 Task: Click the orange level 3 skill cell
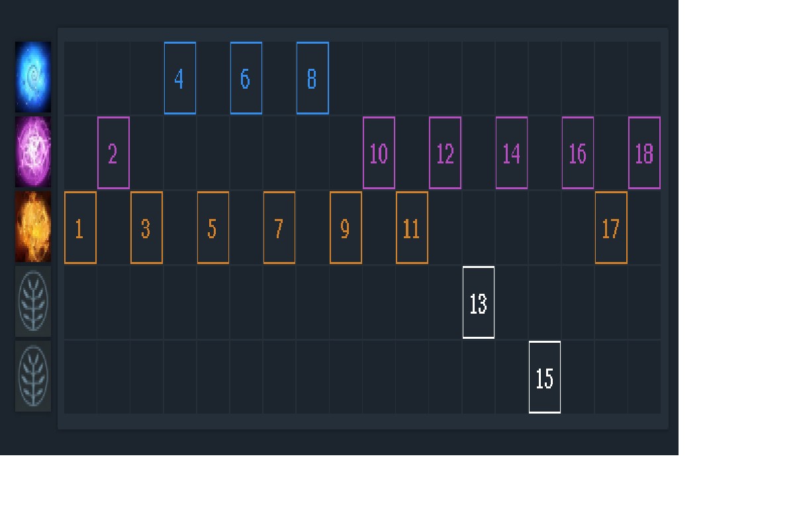[146, 228]
